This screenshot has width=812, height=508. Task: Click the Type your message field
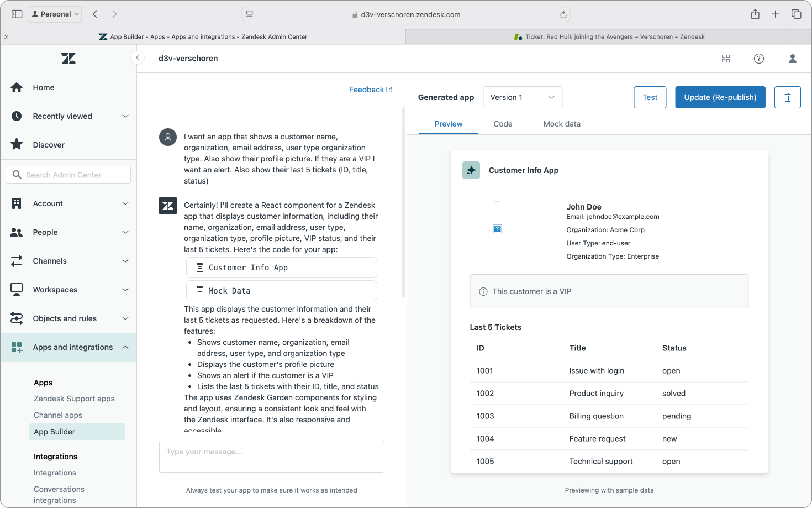click(272, 457)
